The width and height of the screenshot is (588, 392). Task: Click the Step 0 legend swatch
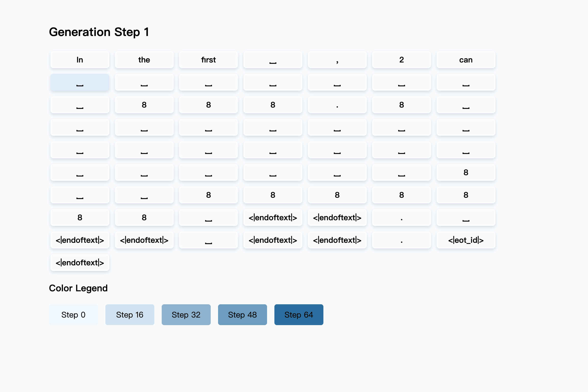click(73, 315)
